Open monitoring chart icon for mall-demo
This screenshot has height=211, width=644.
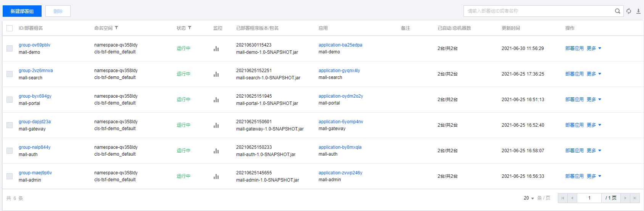coord(216,48)
